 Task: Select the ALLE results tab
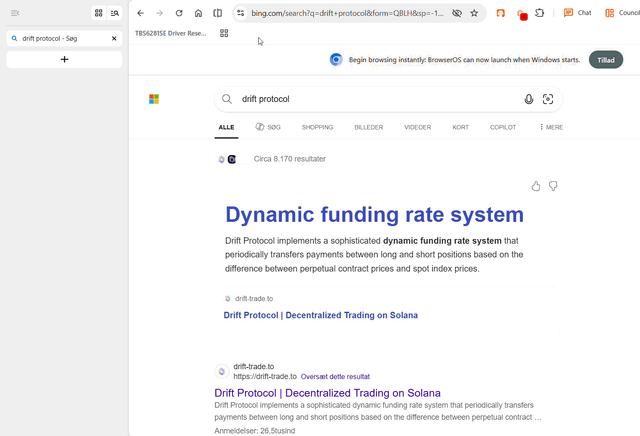click(227, 127)
